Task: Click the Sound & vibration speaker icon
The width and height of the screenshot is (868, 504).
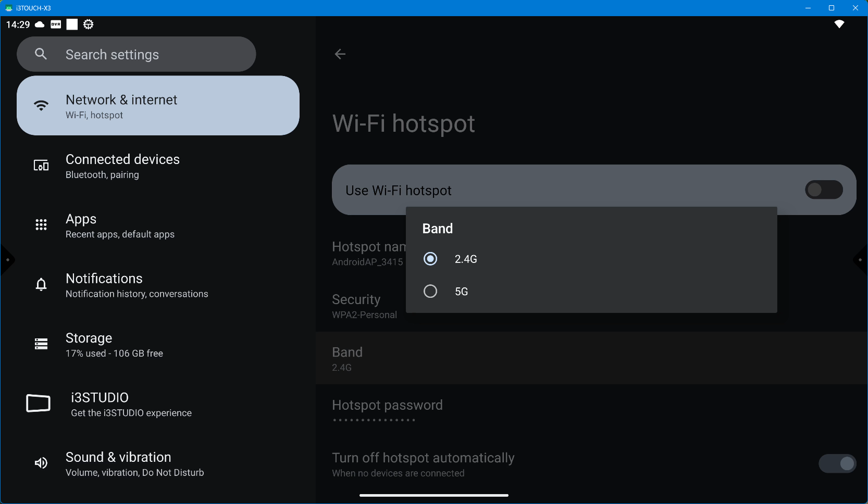Action: [x=41, y=463]
